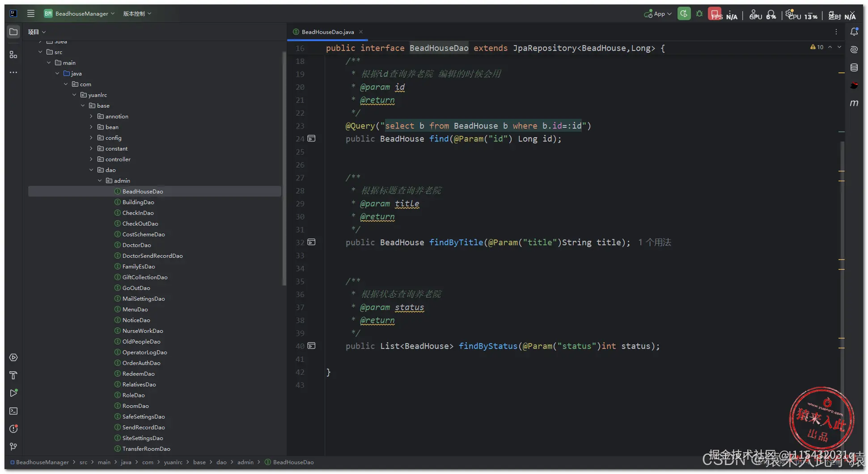The width and height of the screenshot is (868, 474).
Task: Open the AI Assistant spiral panel
Action: (x=854, y=50)
